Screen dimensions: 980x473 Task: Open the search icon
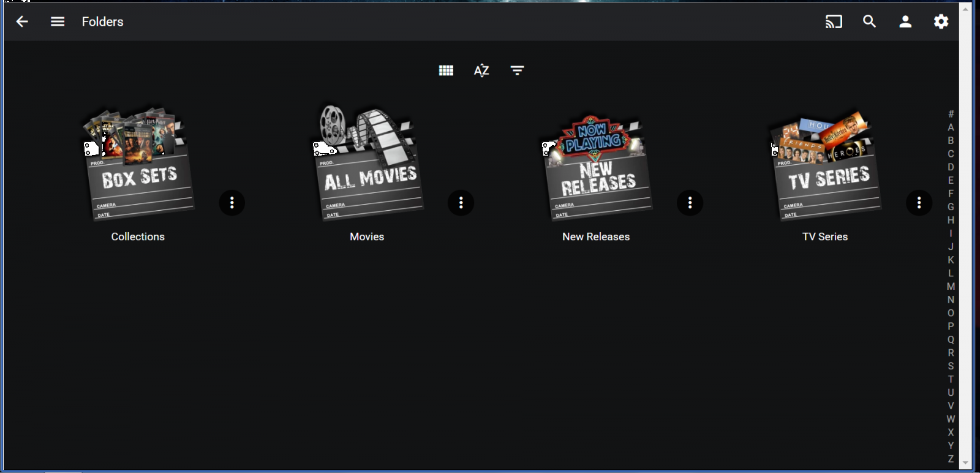click(870, 22)
